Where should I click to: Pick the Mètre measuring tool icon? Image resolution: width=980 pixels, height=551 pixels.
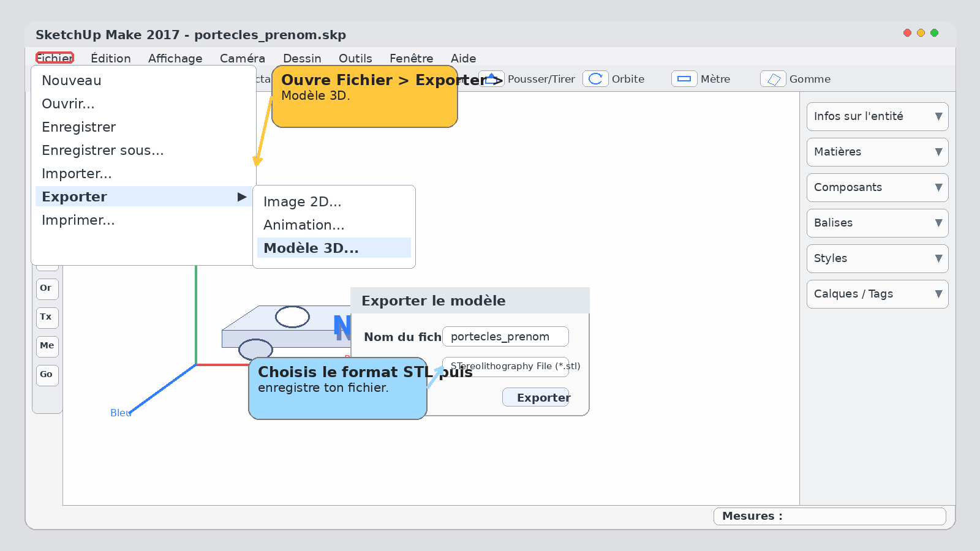pos(684,79)
